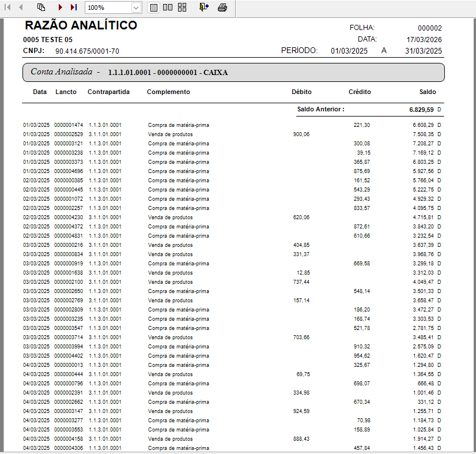Open the zoom percentage dropdown arrow
This screenshot has height=454, width=476.
136,8
